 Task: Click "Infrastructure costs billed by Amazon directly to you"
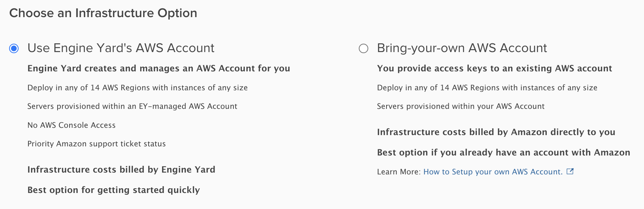pos(496,132)
